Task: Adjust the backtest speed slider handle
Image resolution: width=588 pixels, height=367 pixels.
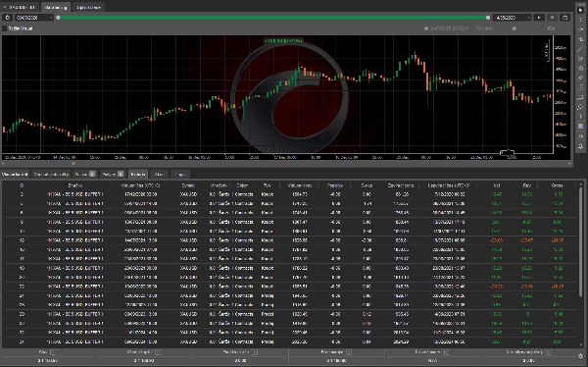Action: pyautogui.click(x=514, y=28)
